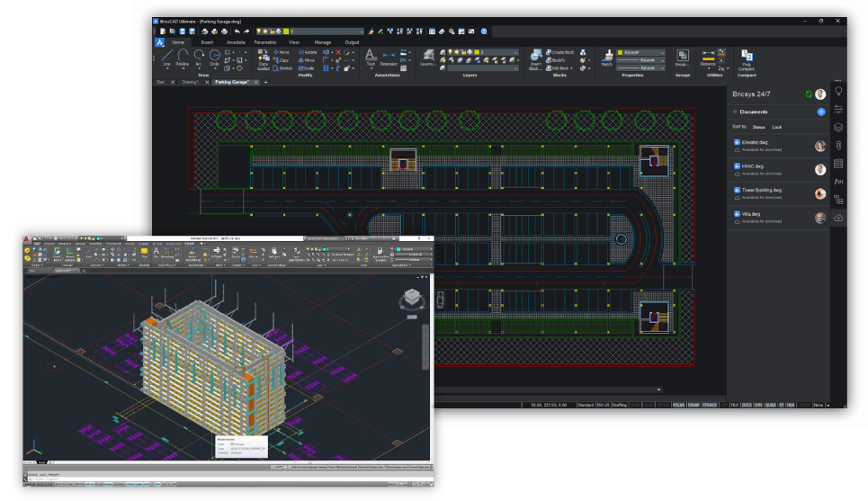Switch to the Annotate ribbon tab
This screenshot has height=501, width=868.
pyautogui.click(x=236, y=41)
